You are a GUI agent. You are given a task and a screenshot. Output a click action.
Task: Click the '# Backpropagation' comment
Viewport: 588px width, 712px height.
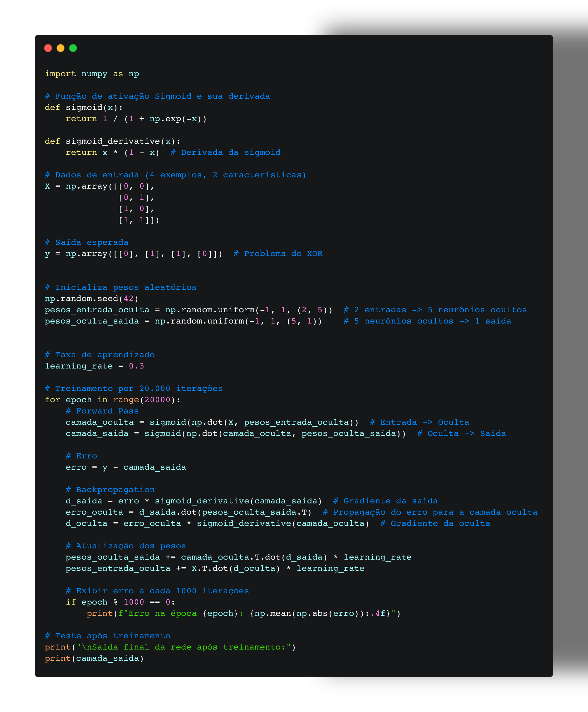point(110,490)
